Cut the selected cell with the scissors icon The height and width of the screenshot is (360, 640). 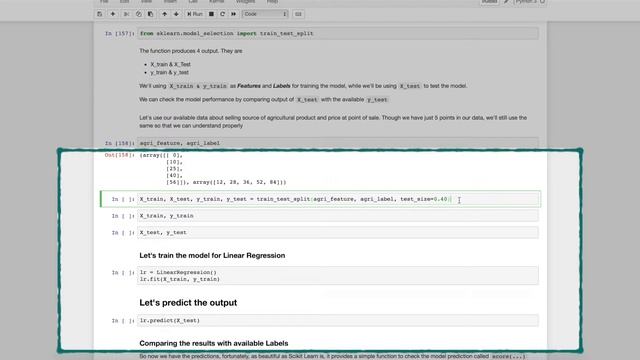[127, 14]
